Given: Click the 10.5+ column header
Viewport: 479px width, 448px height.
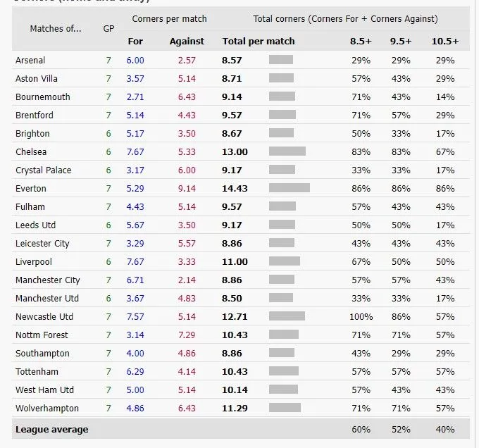Looking at the screenshot, I should 445,42.
